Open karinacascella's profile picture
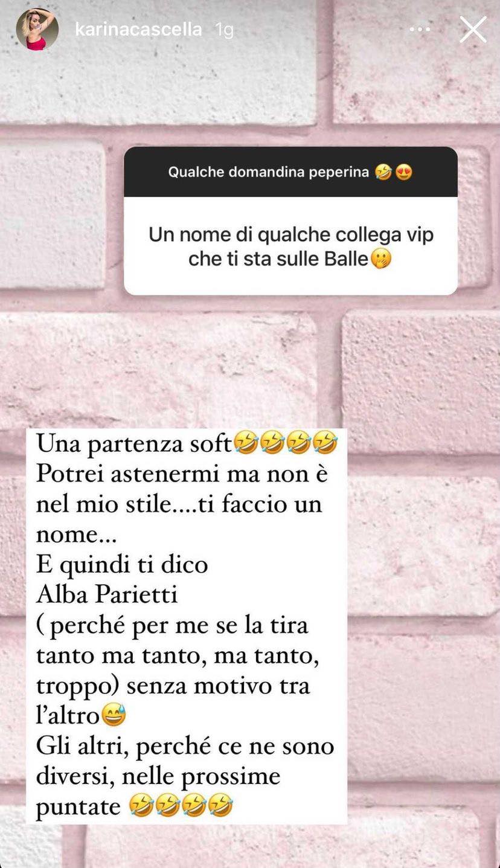This screenshot has width=500, height=868. [x=37, y=29]
